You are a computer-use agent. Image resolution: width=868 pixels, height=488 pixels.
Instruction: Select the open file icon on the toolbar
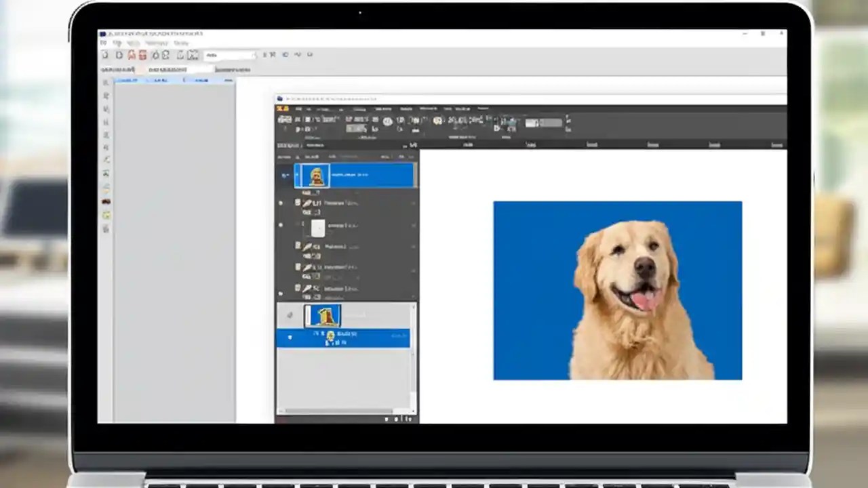[119, 55]
